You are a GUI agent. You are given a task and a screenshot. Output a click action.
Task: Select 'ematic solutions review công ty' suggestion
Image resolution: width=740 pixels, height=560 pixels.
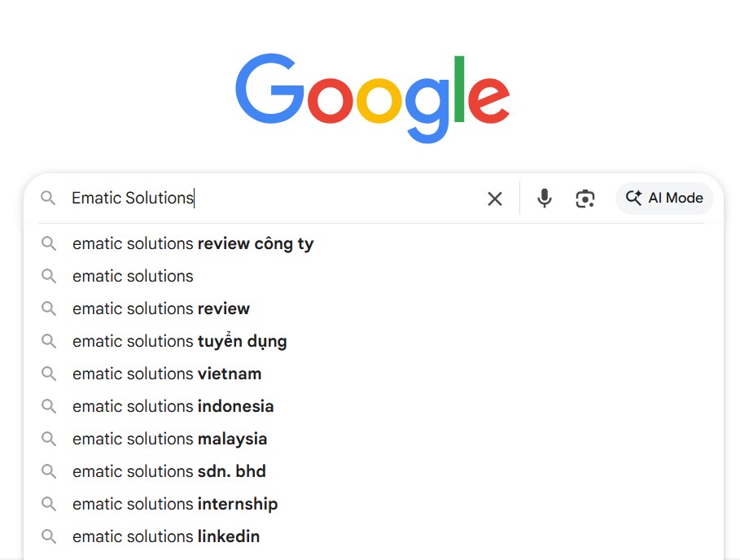pos(193,243)
